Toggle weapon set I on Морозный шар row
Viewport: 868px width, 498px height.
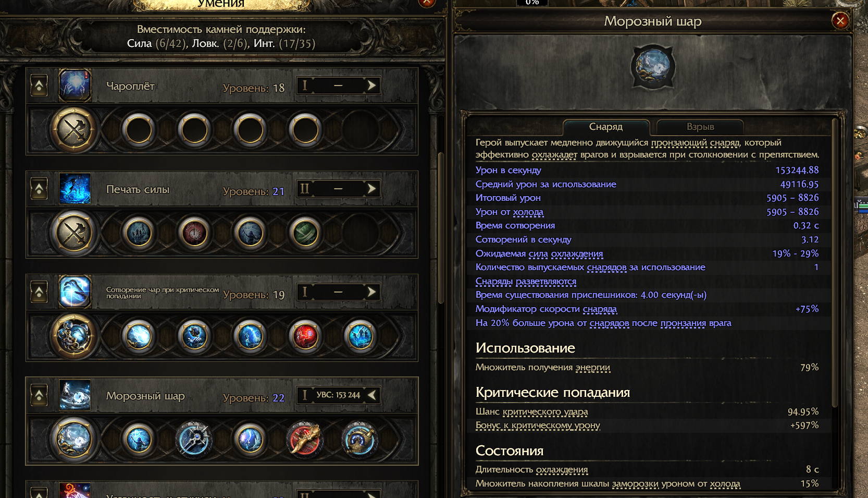pyautogui.click(x=305, y=395)
